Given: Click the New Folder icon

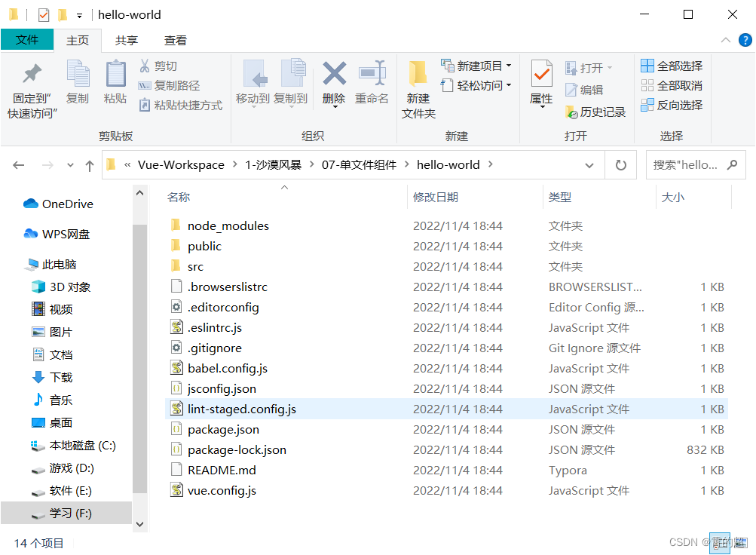Looking at the screenshot, I should tap(418, 74).
